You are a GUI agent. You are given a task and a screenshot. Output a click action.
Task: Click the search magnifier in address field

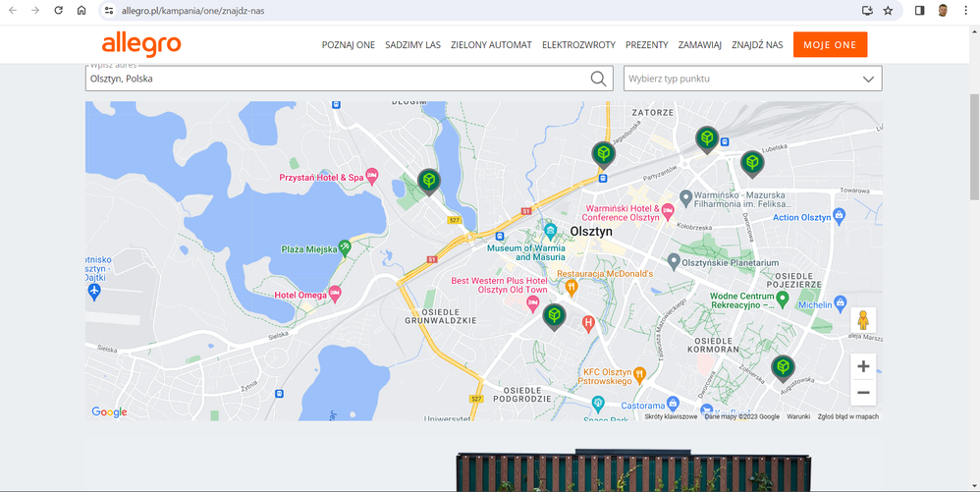pos(598,79)
